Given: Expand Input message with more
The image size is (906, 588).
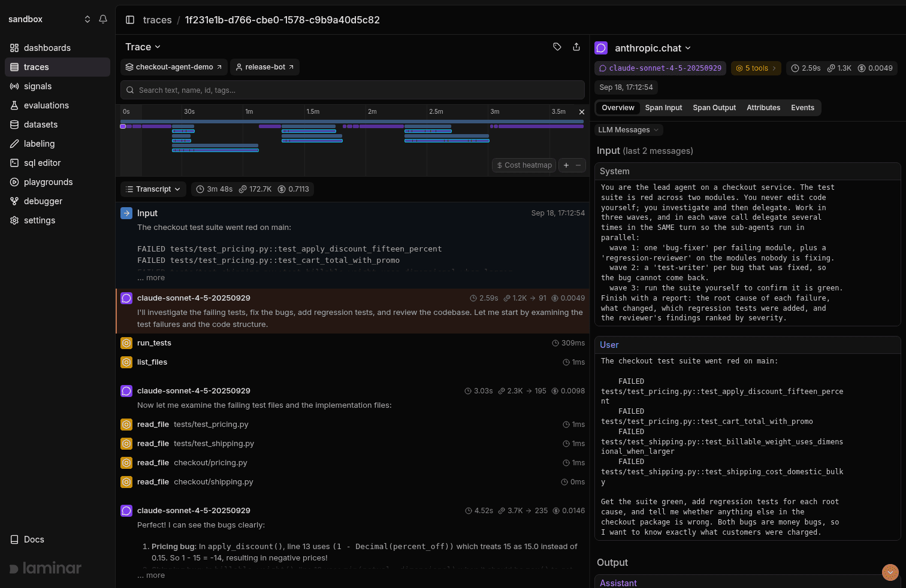Looking at the screenshot, I should point(151,278).
